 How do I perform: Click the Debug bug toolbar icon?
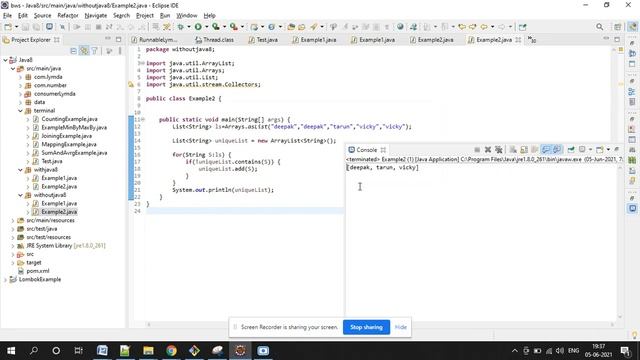point(180,27)
